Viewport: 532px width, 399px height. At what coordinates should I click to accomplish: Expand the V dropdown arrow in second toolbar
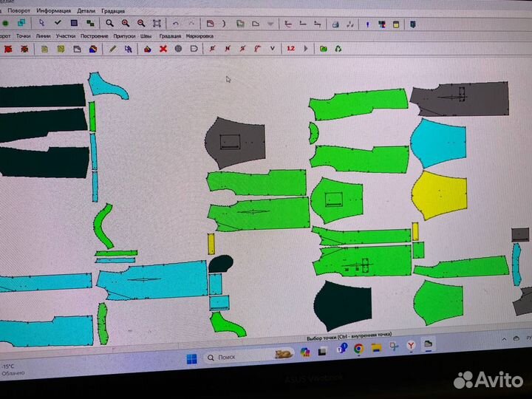coord(273,49)
